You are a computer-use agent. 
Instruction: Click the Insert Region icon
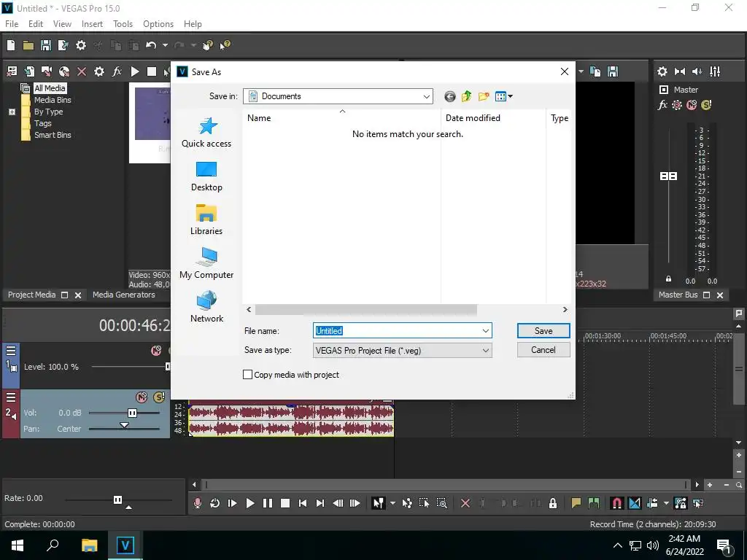pos(594,503)
